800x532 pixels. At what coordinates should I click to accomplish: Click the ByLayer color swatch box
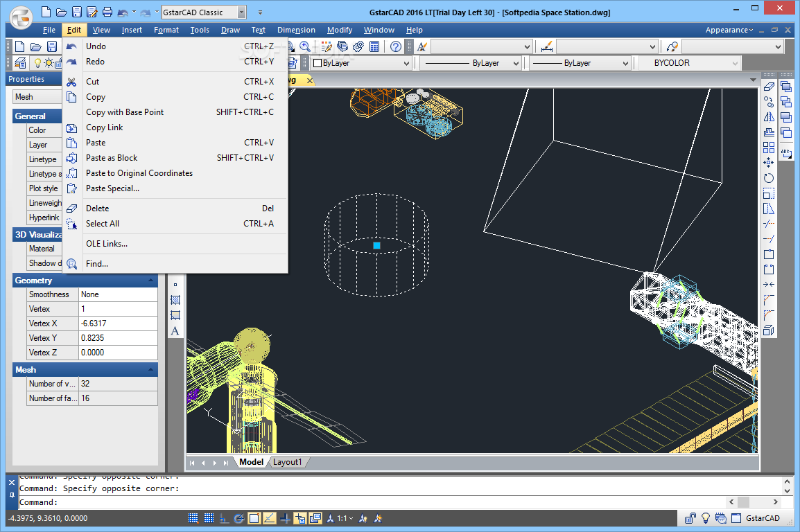pyautogui.click(x=318, y=63)
